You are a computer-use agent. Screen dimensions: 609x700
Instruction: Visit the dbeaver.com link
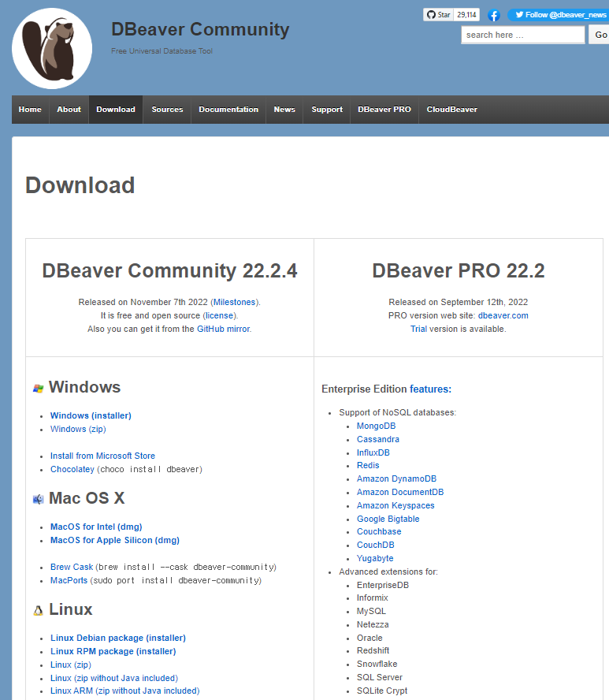[x=503, y=315]
